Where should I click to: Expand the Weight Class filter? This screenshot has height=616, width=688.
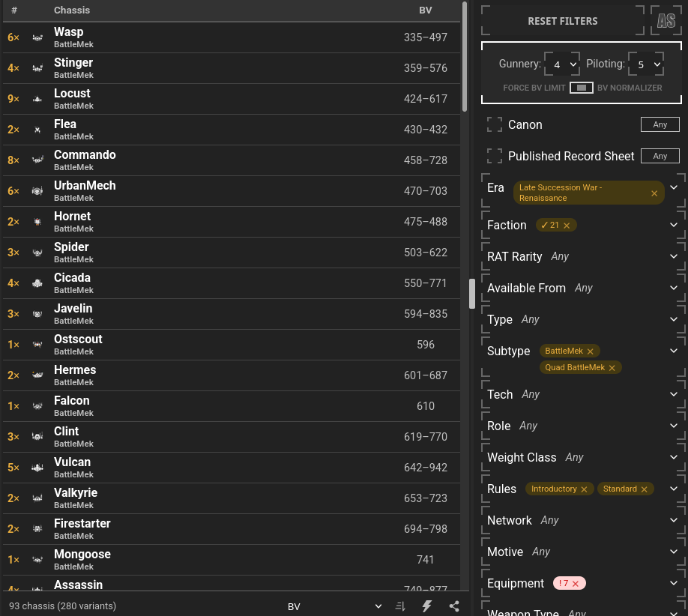coord(674,457)
